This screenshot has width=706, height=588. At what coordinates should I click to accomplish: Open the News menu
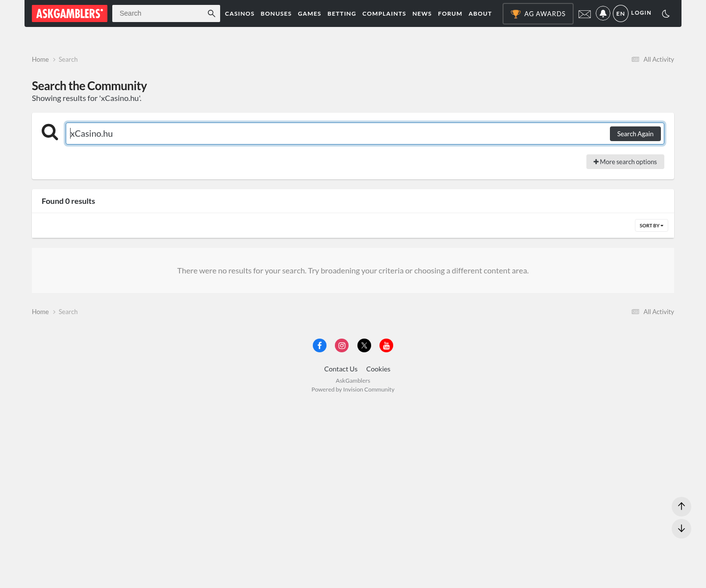coord(422,14)
